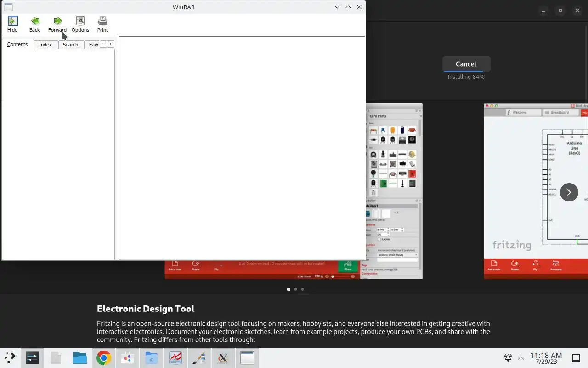Image resolution: width=588 pixels, height=368 pixels.
Task: Click the installation progress bar under Cancel
Action: point(466,71)
